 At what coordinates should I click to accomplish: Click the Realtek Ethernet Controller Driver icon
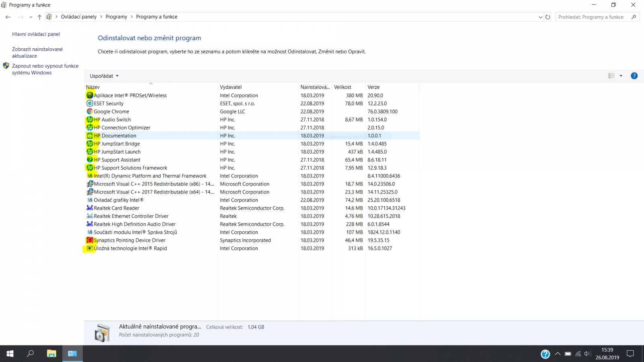90,216
